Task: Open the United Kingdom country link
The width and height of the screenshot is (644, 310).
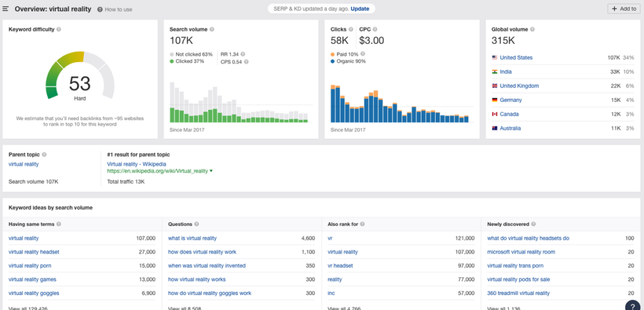Action: (519, 86)
